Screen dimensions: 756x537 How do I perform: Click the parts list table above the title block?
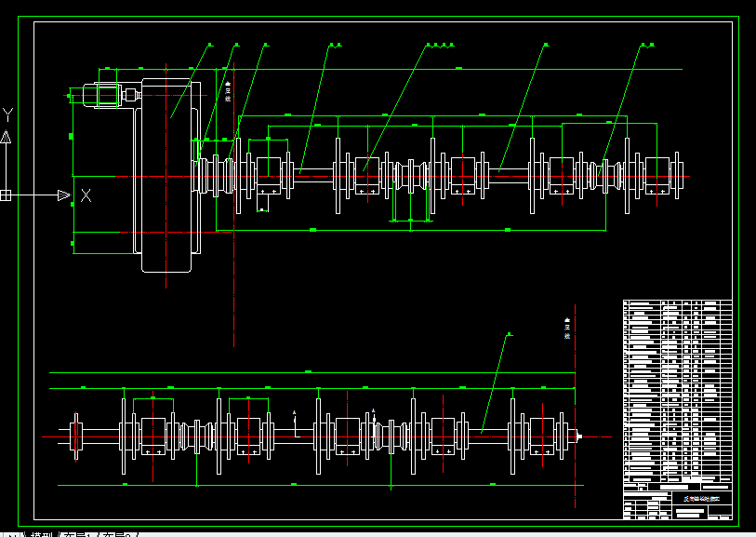click(x=678, y=391)
